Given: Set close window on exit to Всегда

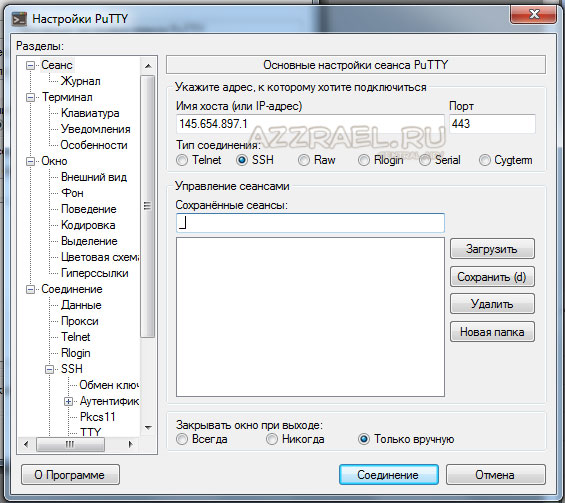Looking at the screenshot, I should (182, 439).
